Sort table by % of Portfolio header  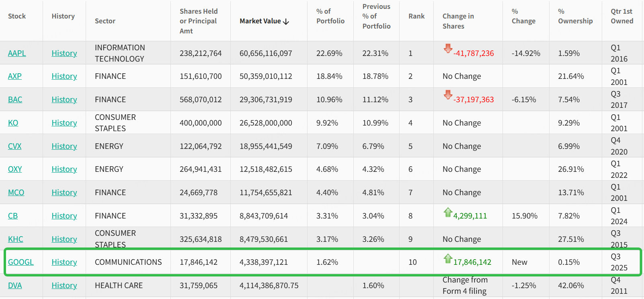click(x=330, y=16)
